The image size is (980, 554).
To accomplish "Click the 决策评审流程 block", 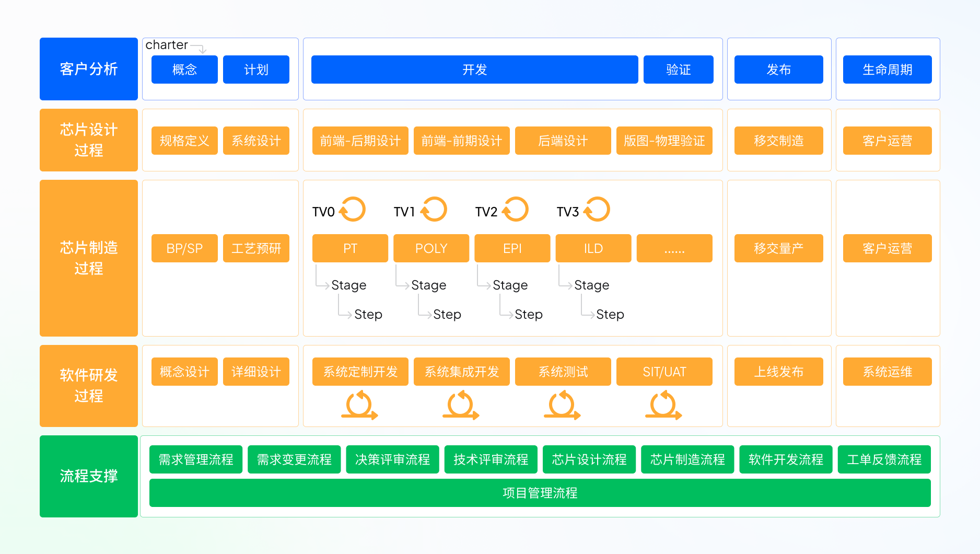I will coord(393,459).
